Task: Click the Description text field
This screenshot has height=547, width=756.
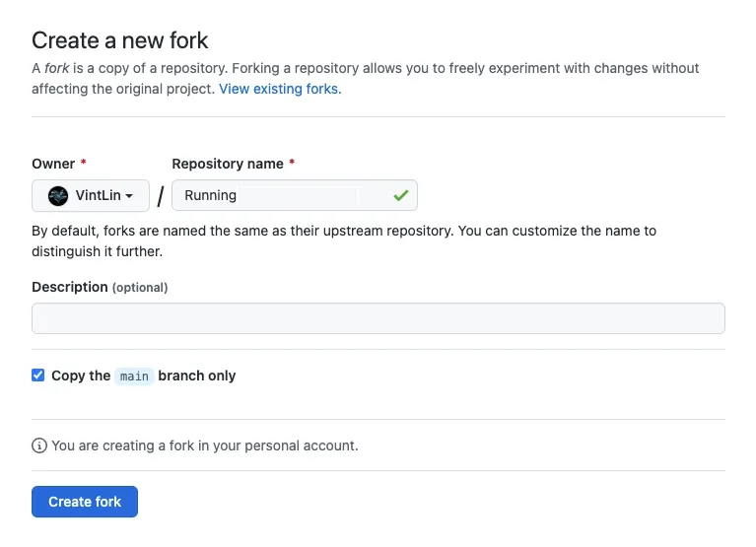Action: [378, 318]
